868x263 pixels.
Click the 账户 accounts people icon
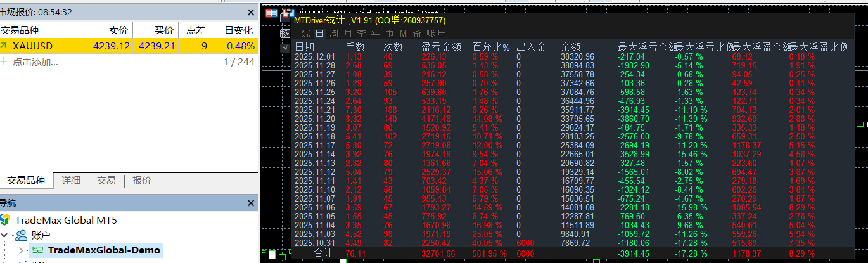tap(21, 235)
